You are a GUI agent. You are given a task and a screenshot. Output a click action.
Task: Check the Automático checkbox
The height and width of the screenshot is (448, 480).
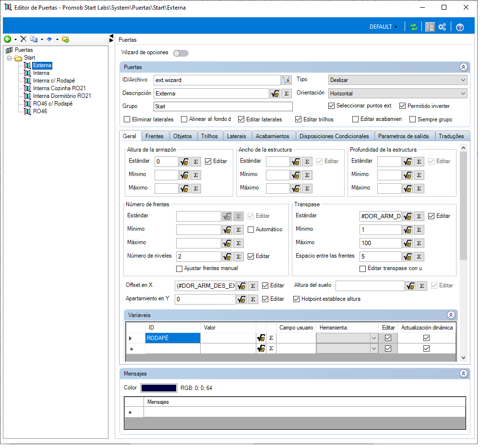coord(251,229)
